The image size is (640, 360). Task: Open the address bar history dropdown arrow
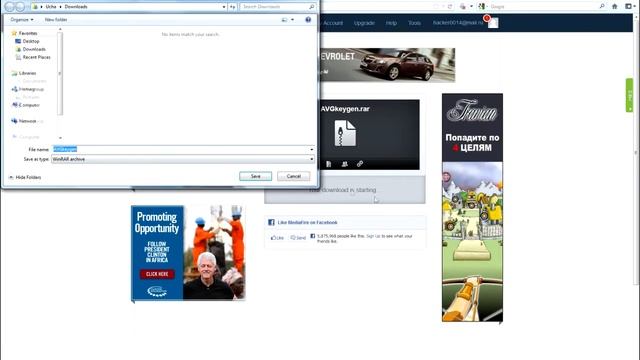pos(224,7)
